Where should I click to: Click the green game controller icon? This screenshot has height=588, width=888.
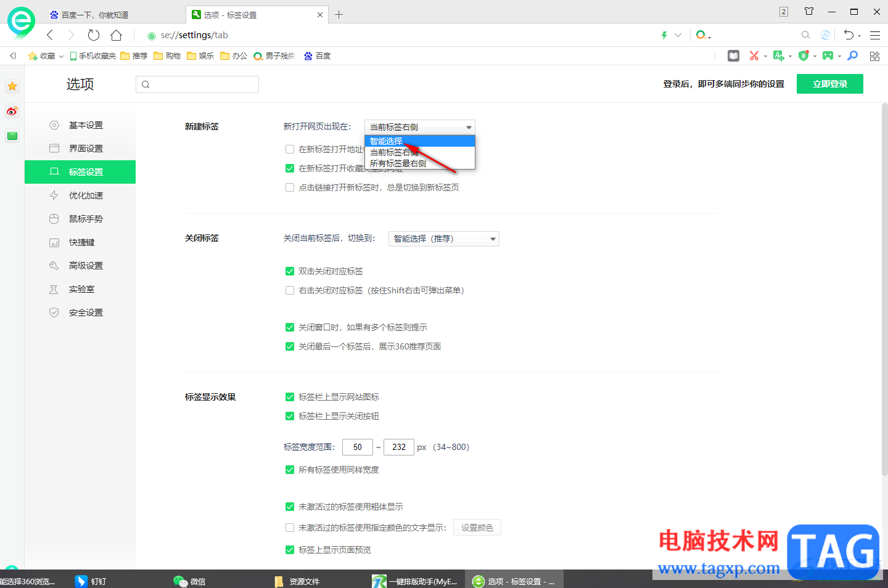click(828, 55)
